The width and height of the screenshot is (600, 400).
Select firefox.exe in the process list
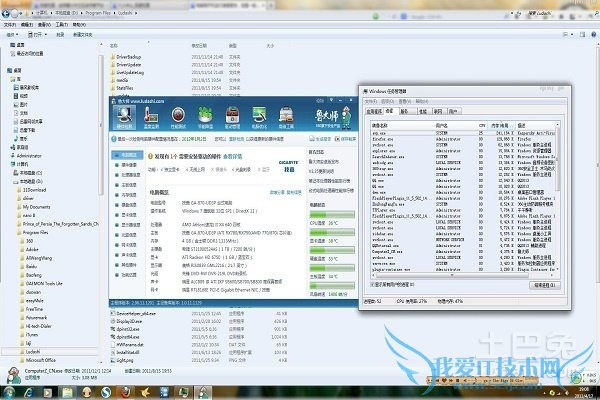point(384,136)
